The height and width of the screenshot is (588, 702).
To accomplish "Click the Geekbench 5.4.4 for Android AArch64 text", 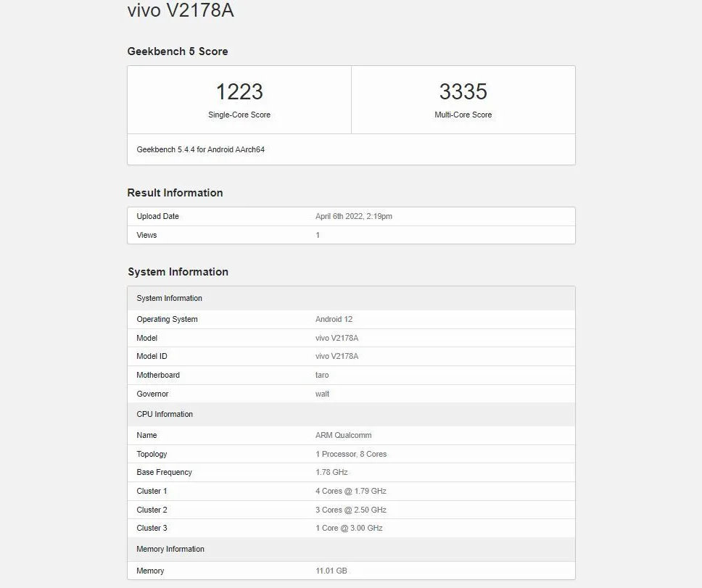I will (201, 150).
